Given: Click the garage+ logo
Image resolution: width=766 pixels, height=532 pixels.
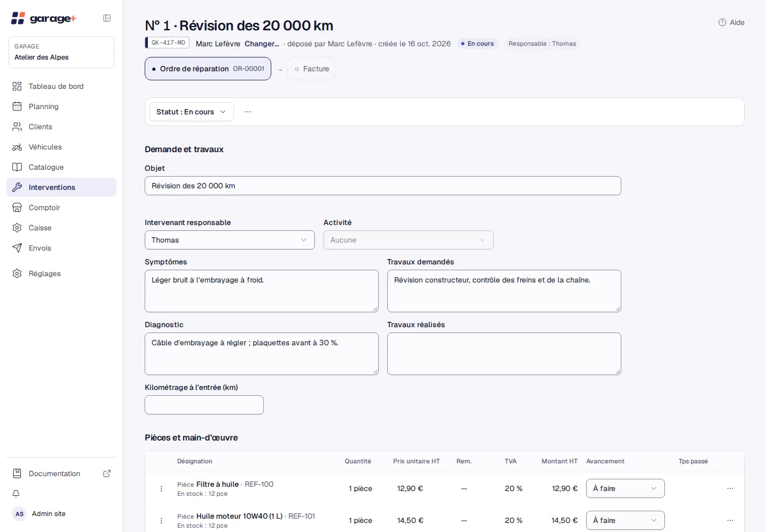Looking at the screenshot, I should 44,18.
